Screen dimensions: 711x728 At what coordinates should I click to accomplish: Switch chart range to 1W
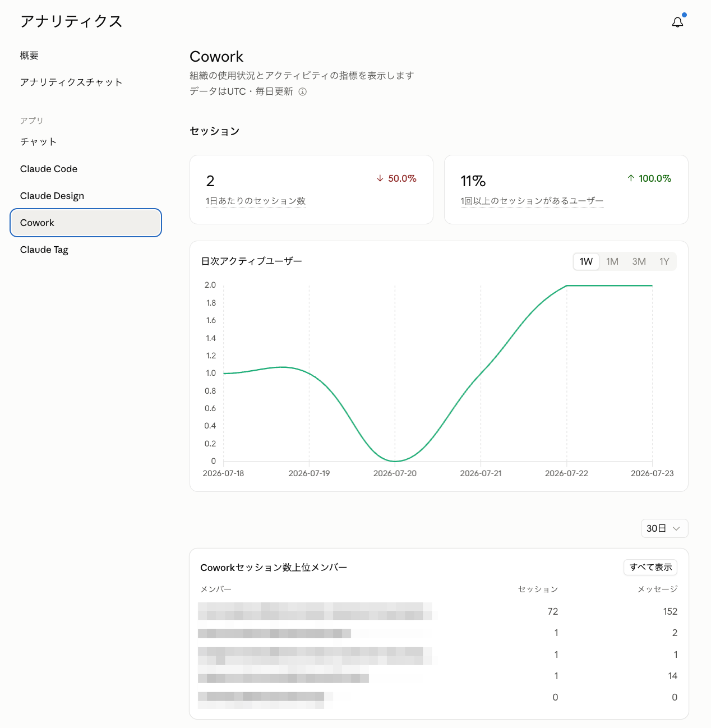pos(586,261)
